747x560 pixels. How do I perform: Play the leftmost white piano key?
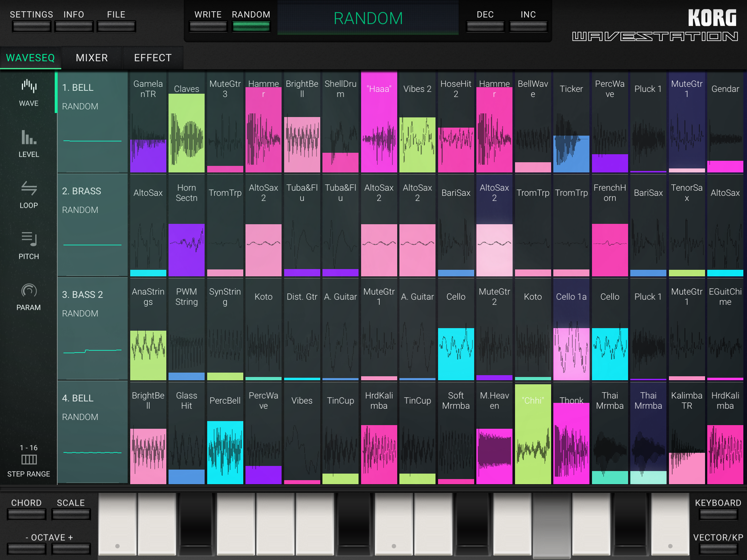(x=117, y=524)
